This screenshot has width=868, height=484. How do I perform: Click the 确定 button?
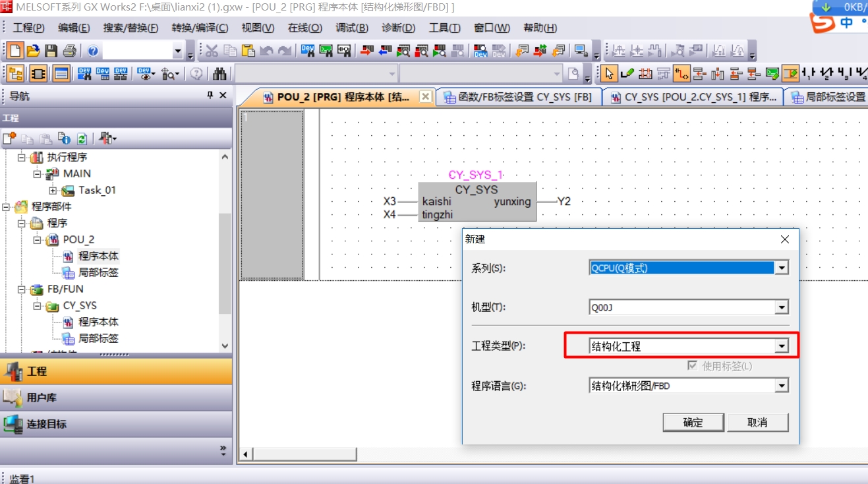tap(693, 423)
